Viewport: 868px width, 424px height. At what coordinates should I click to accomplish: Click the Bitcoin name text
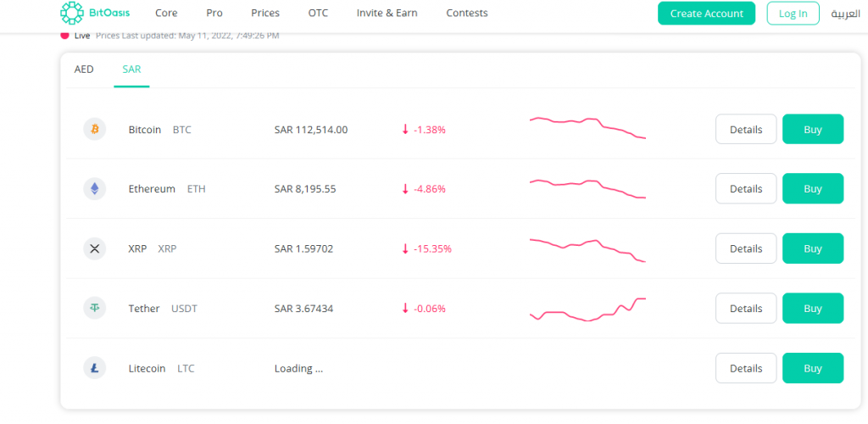pos(144,130)
